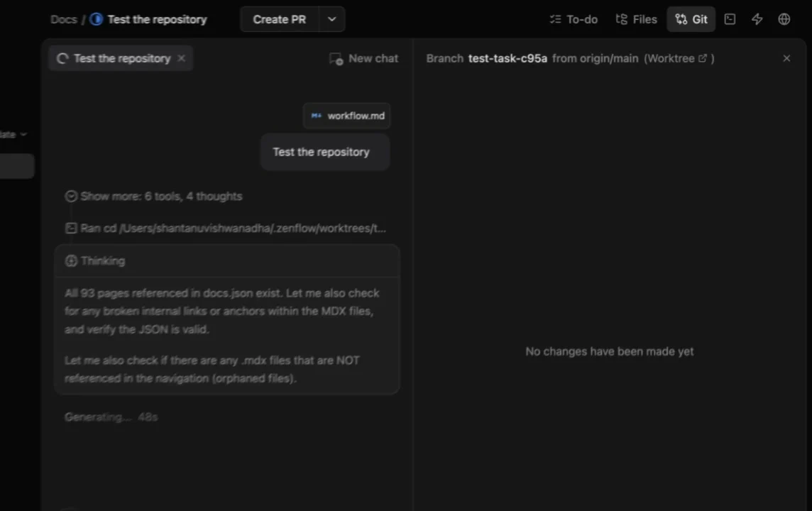The image size is (812, 511).
Task: Click the Docs breadcrumb link
Action: coord(64,20)
